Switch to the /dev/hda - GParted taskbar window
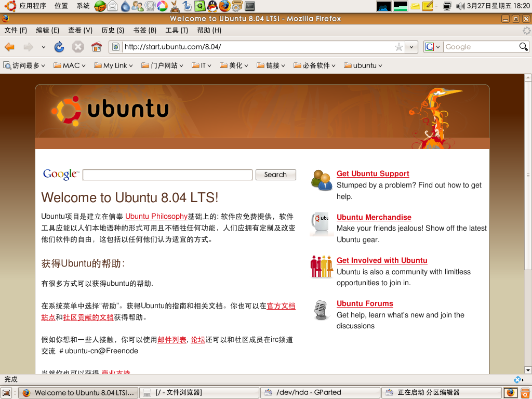The width and height of the screenshot is (532, 399). point(320,393)
